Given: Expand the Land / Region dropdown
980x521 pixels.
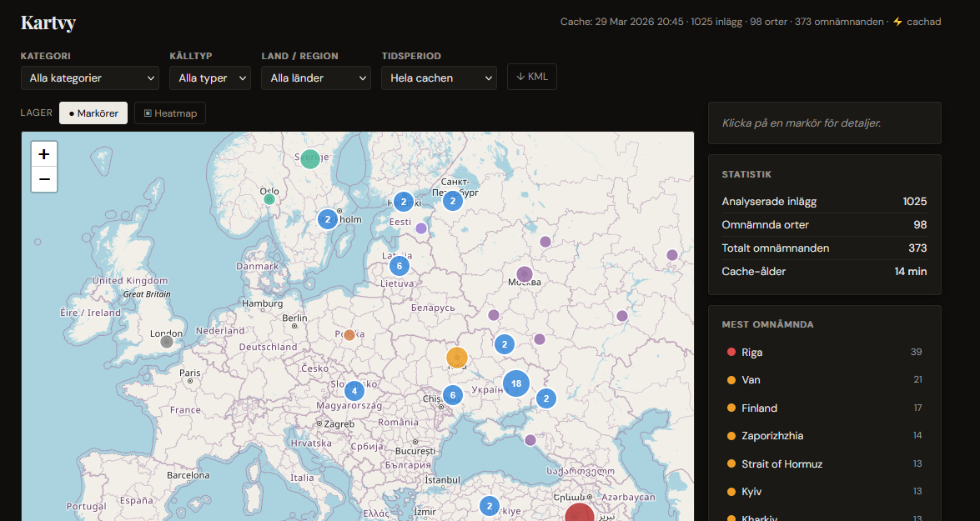Looking at the screenshot, I should (315, 78).
